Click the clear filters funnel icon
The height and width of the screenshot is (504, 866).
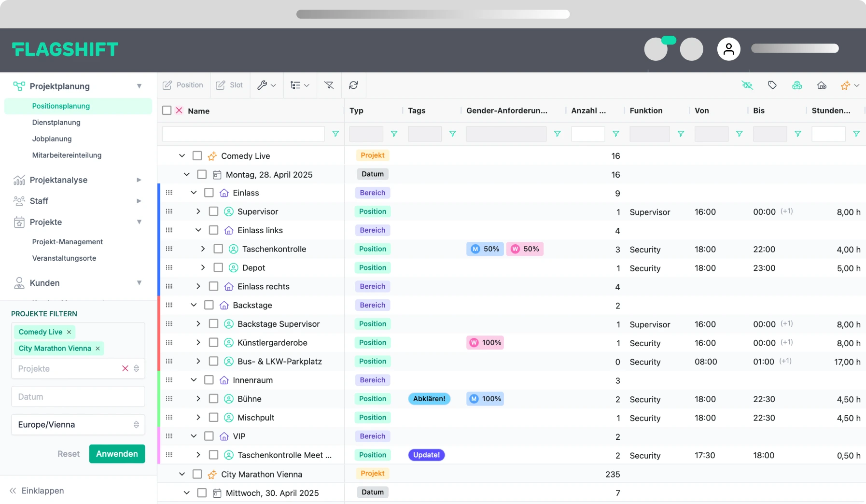pos(329,85)
